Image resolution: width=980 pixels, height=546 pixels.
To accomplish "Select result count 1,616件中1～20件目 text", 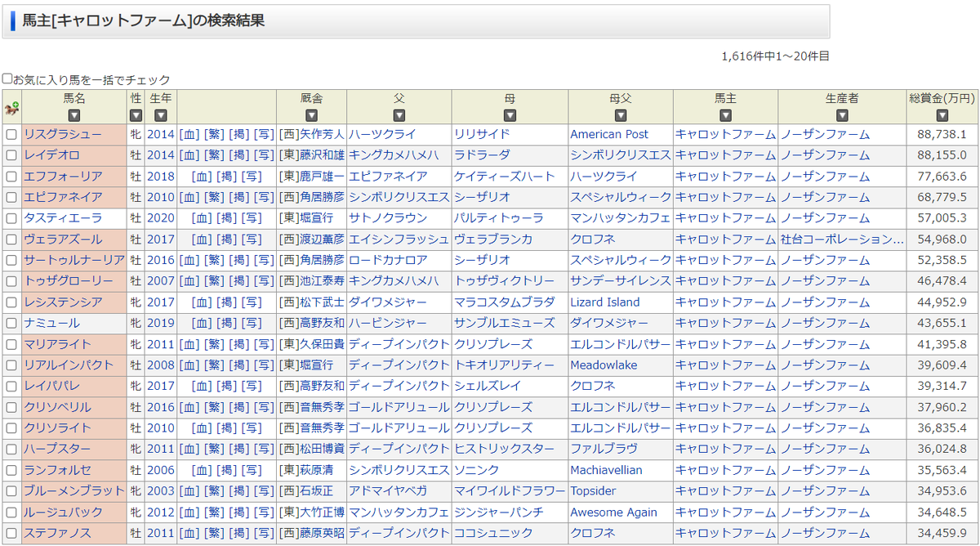I will (775, 56).
